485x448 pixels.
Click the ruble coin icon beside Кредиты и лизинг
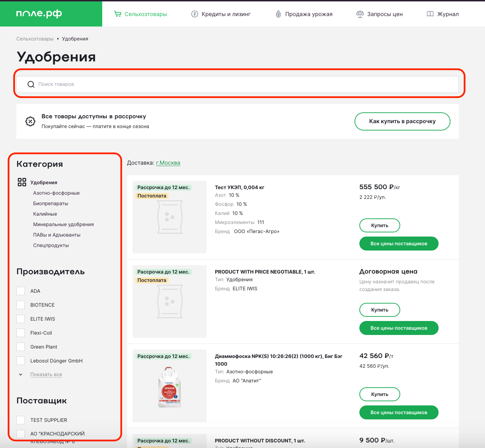pyautogui.click(x=195, y=14)
